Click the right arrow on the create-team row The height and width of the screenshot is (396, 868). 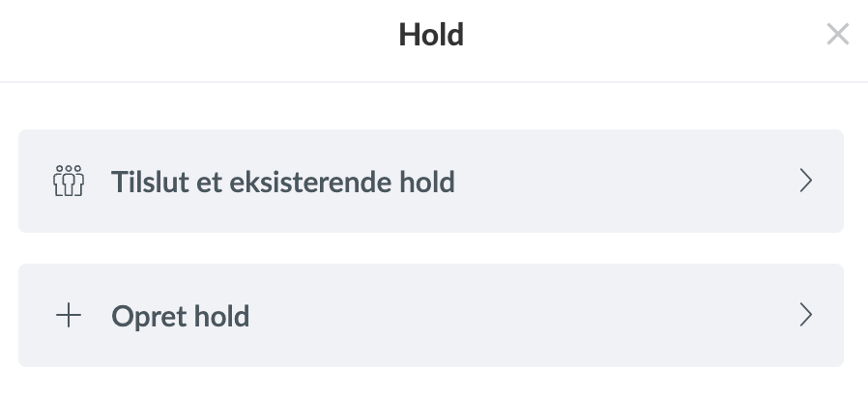click(806, 315)
